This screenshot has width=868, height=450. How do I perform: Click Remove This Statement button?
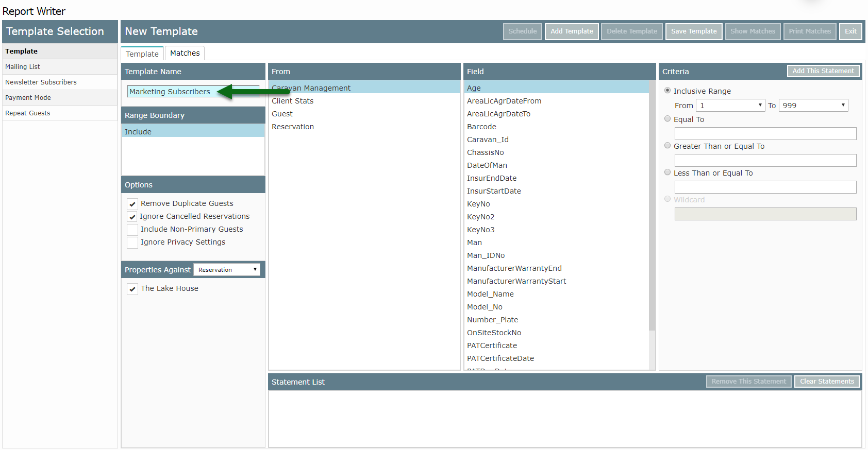pos(748,382)
